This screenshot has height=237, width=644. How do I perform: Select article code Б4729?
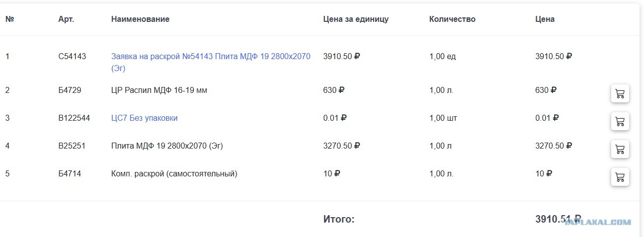[x=70, y=90]
